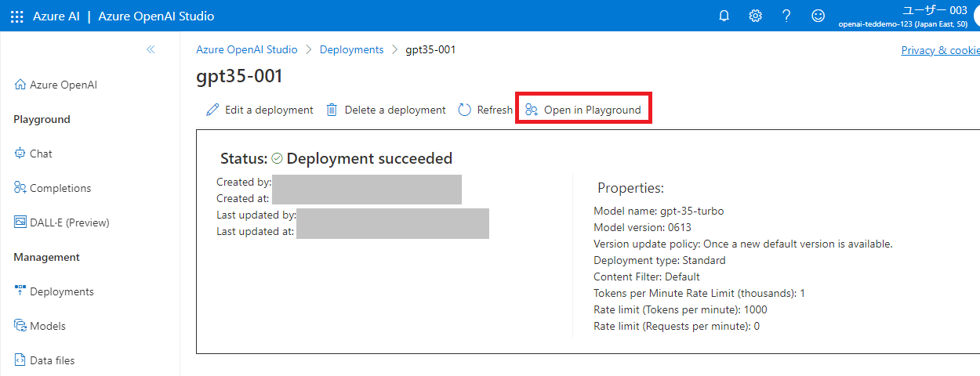
Task: Open the settings gear icon
Action: point(755,16)
